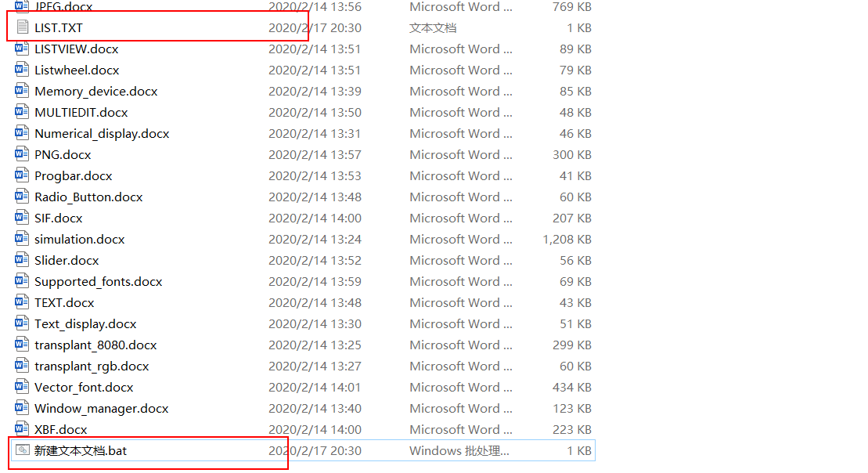Click the Word icon next to XBF.docx

[x=22, y=429]
